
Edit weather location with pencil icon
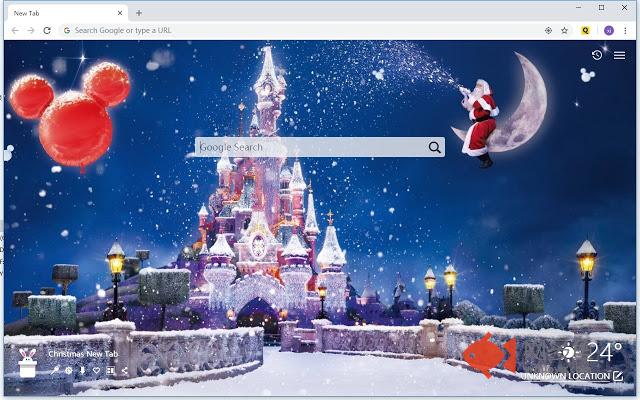point(618,376)
